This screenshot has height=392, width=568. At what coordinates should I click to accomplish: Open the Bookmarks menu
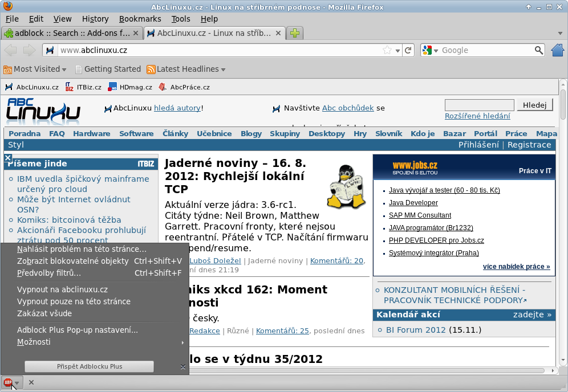coord(140,19)
